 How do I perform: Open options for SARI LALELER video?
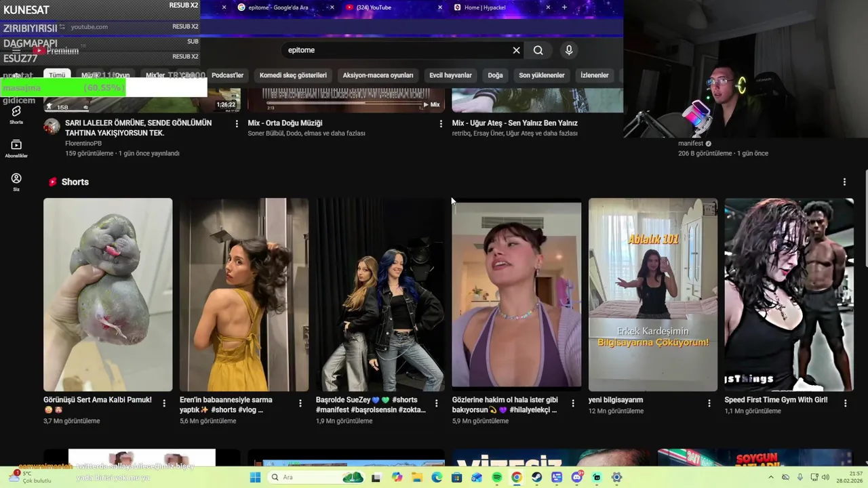(x=237, y=123)
